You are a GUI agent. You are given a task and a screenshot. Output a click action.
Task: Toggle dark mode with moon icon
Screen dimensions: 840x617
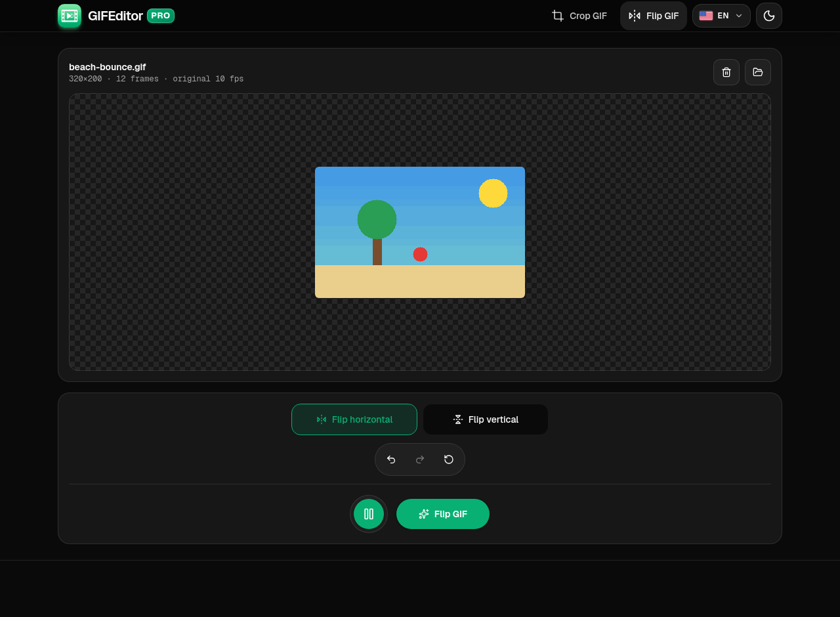tap(769, 16)
